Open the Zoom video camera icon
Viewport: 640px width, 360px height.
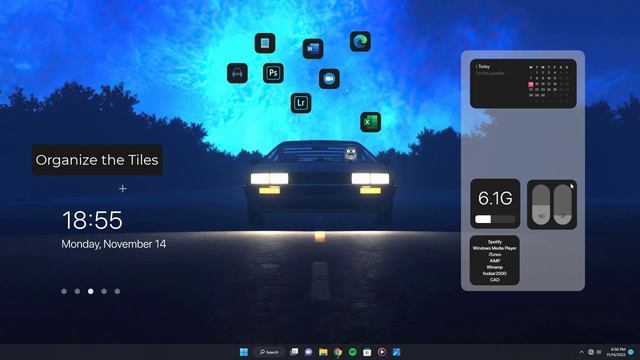[329, 79]
